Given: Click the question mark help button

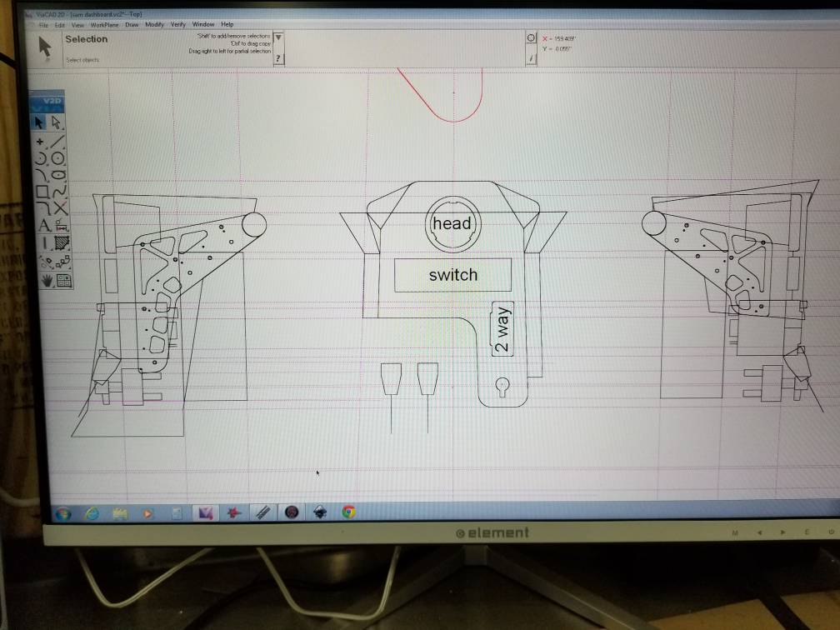Looking at the screenshot, I should 278,58.
